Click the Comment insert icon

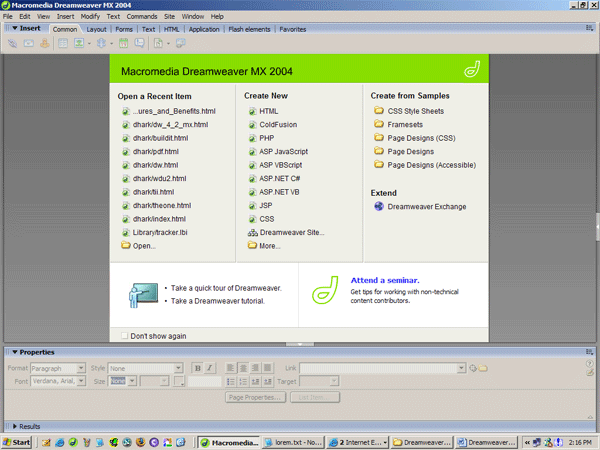(x=139, y=43)
